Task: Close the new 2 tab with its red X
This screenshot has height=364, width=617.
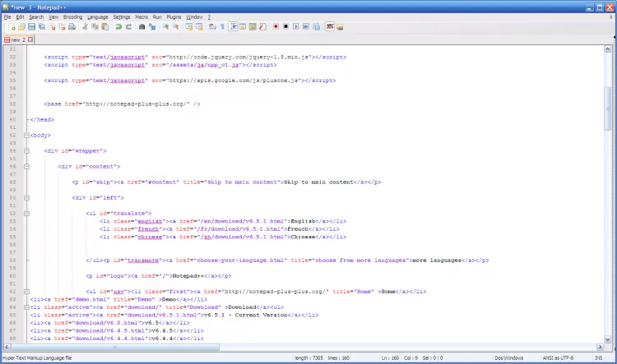Action: tap(30, 39)
